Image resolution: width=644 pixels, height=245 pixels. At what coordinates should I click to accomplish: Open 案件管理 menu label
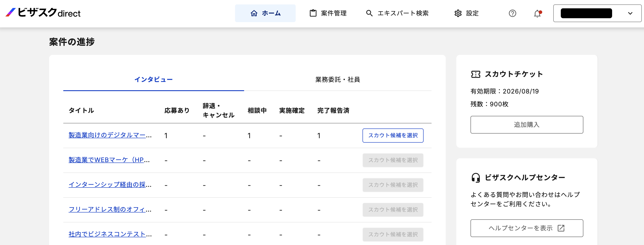pyautogui.click(x=334, y=13)
